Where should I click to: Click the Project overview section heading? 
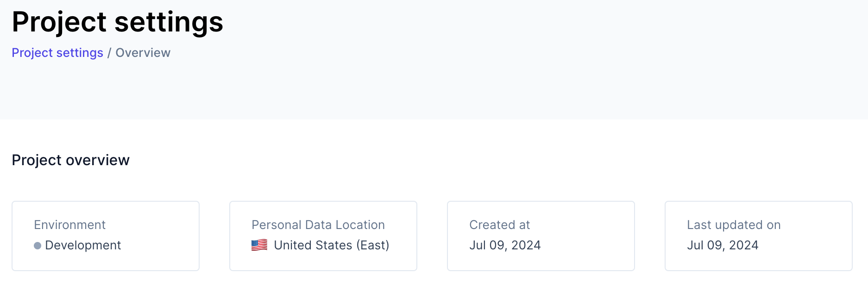[70, 160]
